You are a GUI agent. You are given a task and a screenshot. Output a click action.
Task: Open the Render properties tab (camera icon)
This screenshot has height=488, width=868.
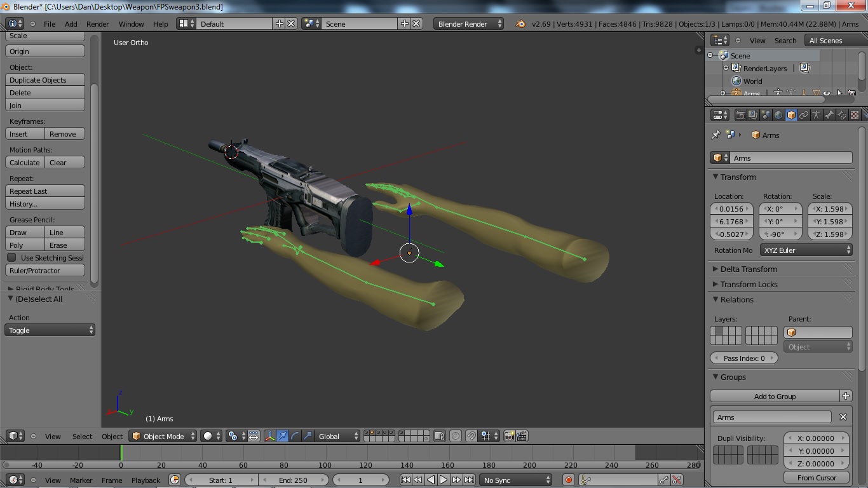point(740,115)
